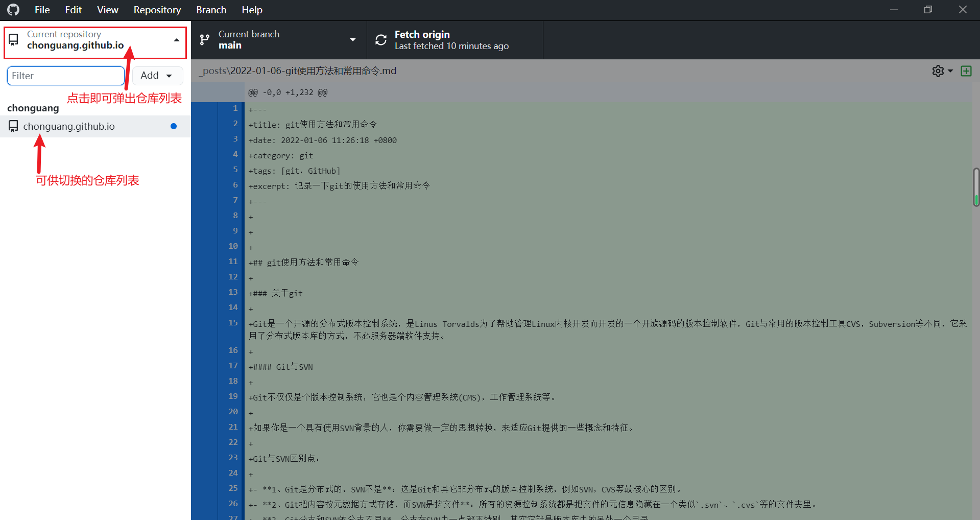Open the Current branch main dropdown
The height and width of the screenshot is (520, 980).
[x=279, y=40]
